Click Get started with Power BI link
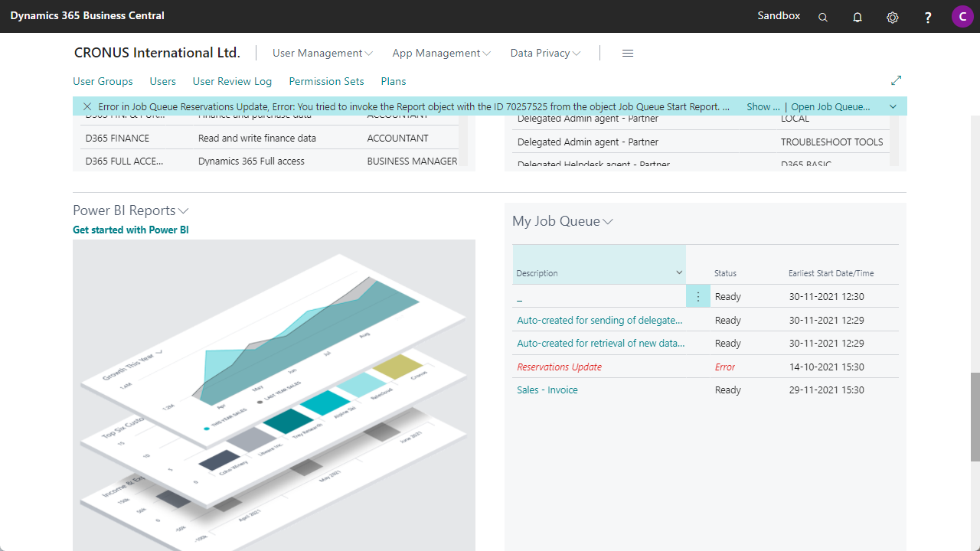This screenshot has width=980, height=551. click(131, 230)
